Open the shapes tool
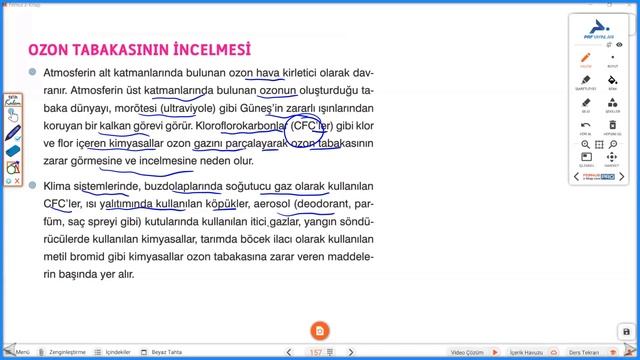 tap(612, 105)
